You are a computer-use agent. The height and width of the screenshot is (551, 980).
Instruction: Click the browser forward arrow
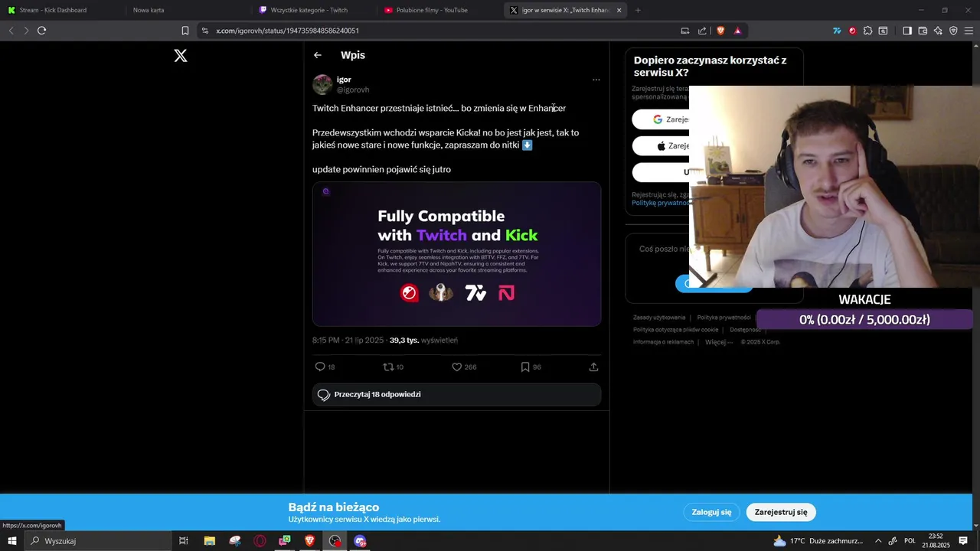coord(26,31)
